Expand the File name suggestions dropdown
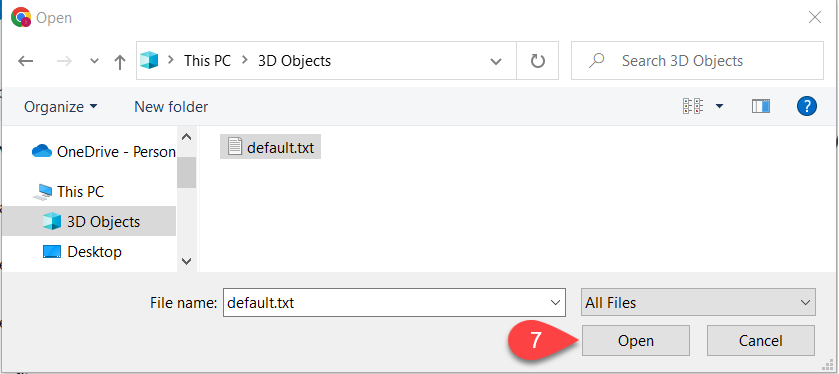Viewport: 839px width, 374px height. [x=555, y=303]
